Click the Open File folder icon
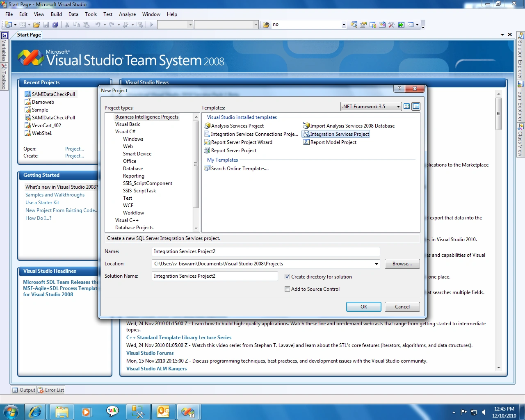The image size is (525, 420). click(37, 25)
